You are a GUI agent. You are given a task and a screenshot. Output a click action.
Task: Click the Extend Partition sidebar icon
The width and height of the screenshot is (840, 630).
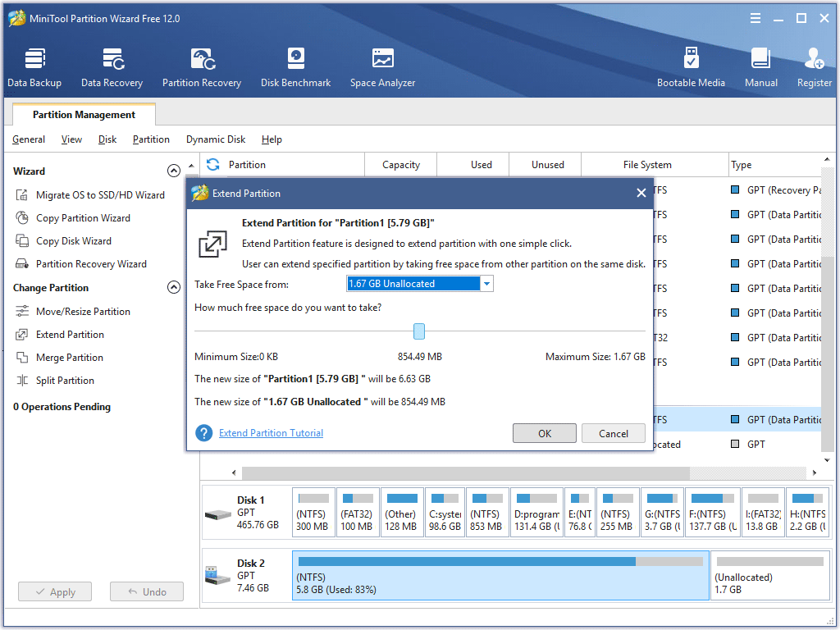click(x=22, y=335)
